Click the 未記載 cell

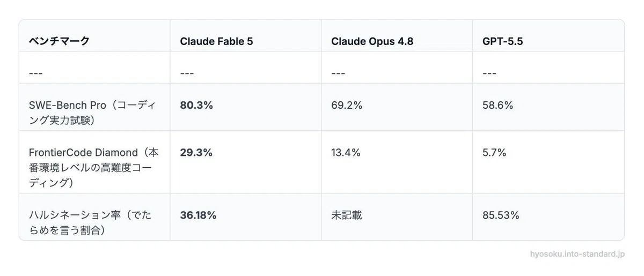346,215
